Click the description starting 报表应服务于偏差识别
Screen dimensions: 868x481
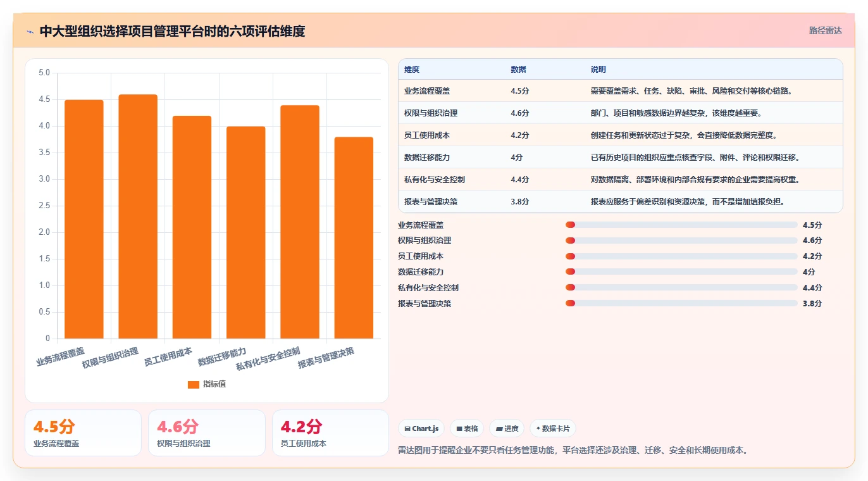(x=688, y=202)
